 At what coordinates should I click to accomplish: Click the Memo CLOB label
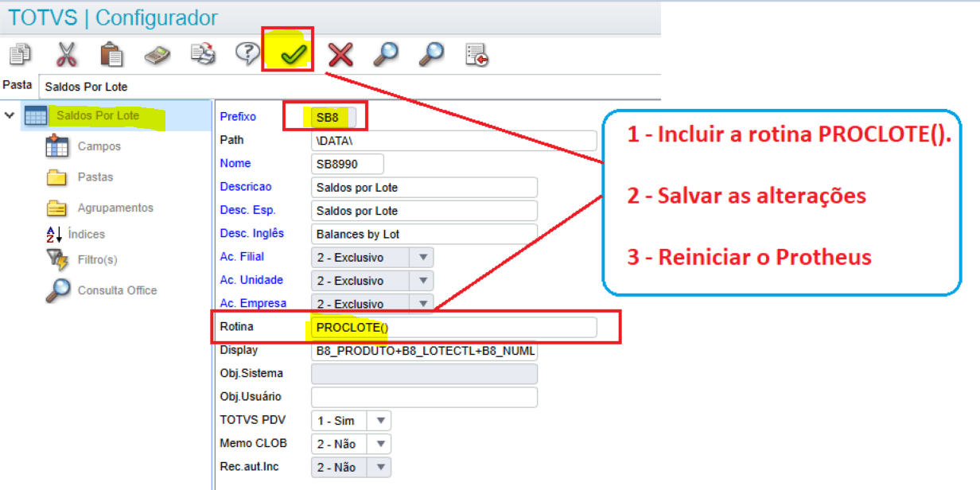(x=253, y=443)
